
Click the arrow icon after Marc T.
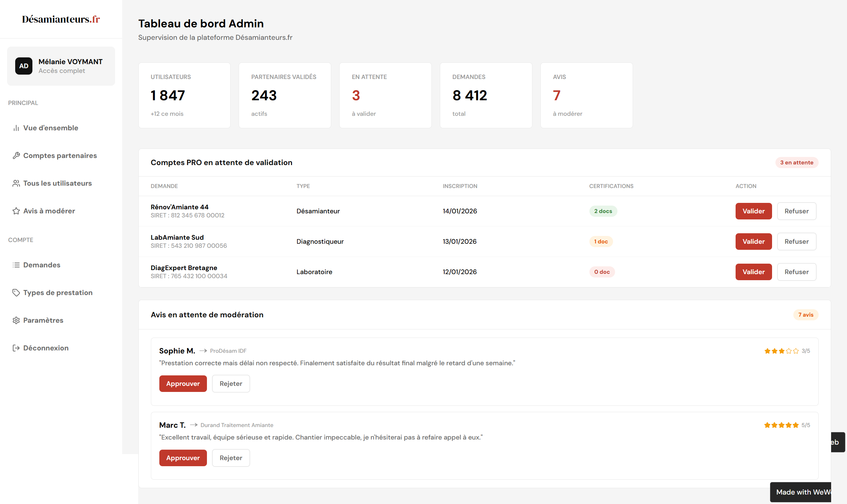193,425
